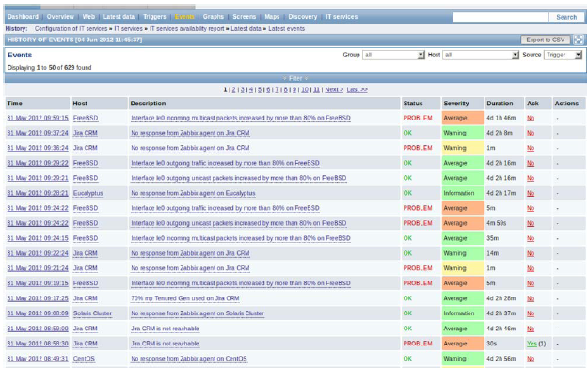Open the IT services menu item
Viewport: 588px width, 369px height.
point(342,17)
